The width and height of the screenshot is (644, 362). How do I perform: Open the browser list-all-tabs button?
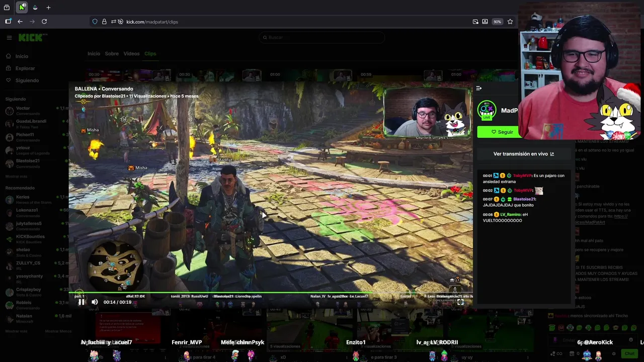pyautogui.click(x=7, y=8)
